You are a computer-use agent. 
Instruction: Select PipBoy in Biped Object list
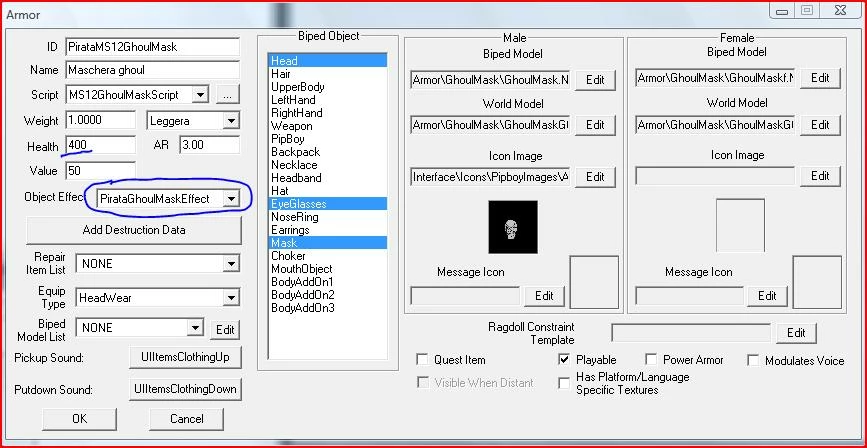(x=327, y=139)
